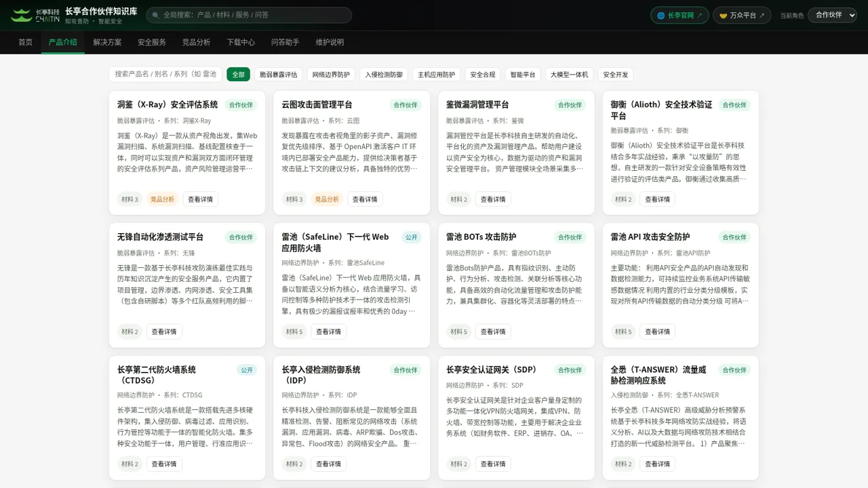The width and height of the screenshot is (868, 488).
Task: View details of 洞鉴 X-Ray card
Action: click(201, 199)
